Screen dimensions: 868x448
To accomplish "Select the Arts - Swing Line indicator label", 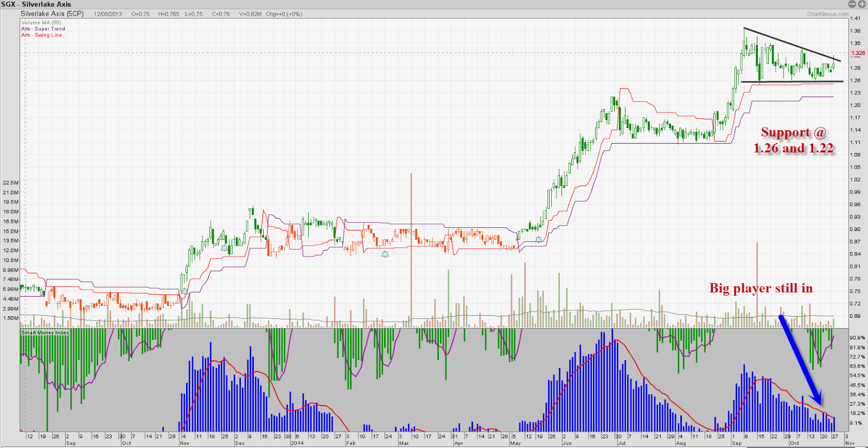I will click(41, 35).
